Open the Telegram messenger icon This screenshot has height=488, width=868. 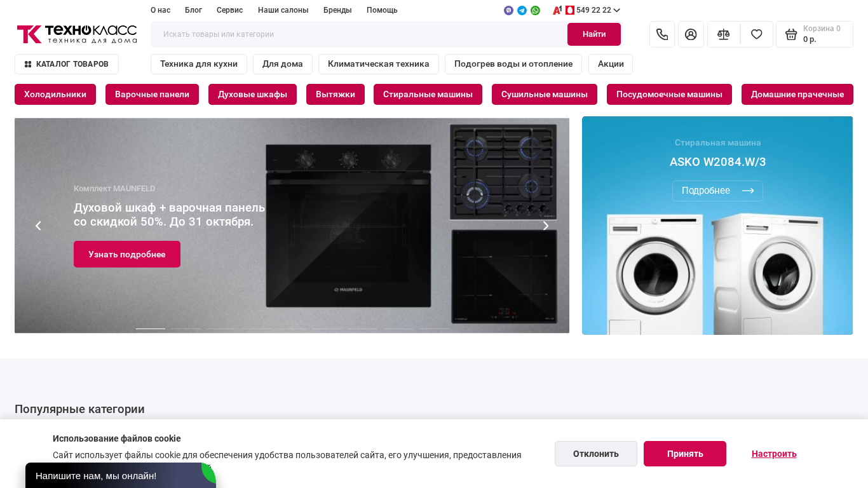point(522,10)
